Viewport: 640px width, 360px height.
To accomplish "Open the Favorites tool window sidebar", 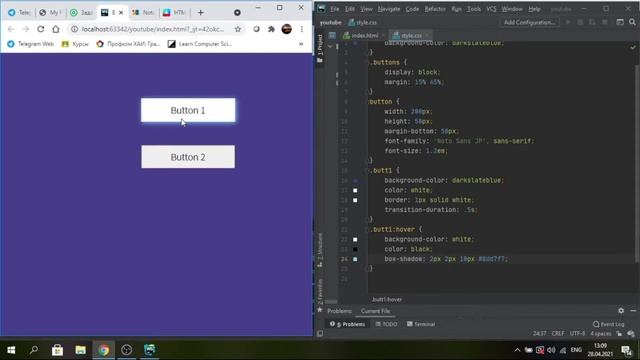I will [x=320, y=295].
